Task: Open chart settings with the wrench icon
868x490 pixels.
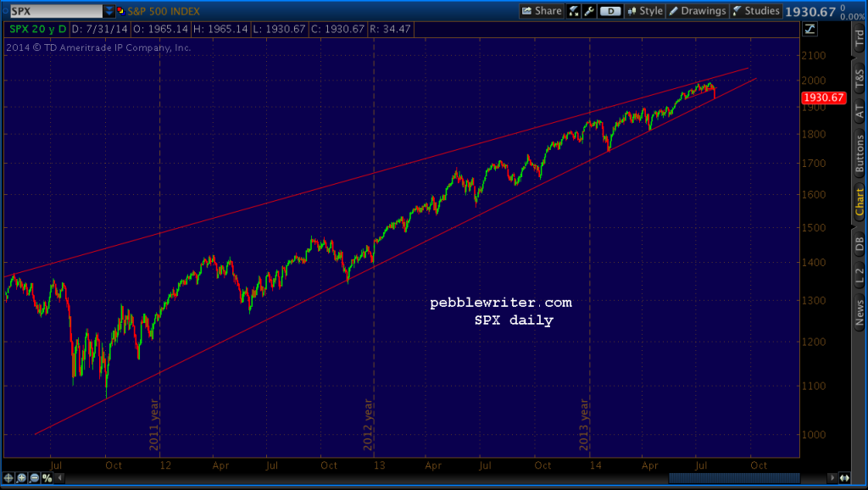Action: coord(589,11)
